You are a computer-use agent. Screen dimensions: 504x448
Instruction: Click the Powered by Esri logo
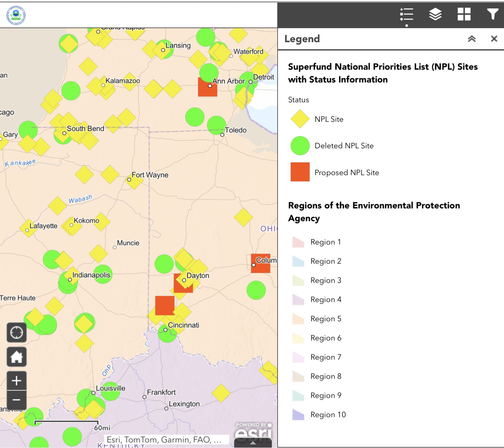coord(254,431)
